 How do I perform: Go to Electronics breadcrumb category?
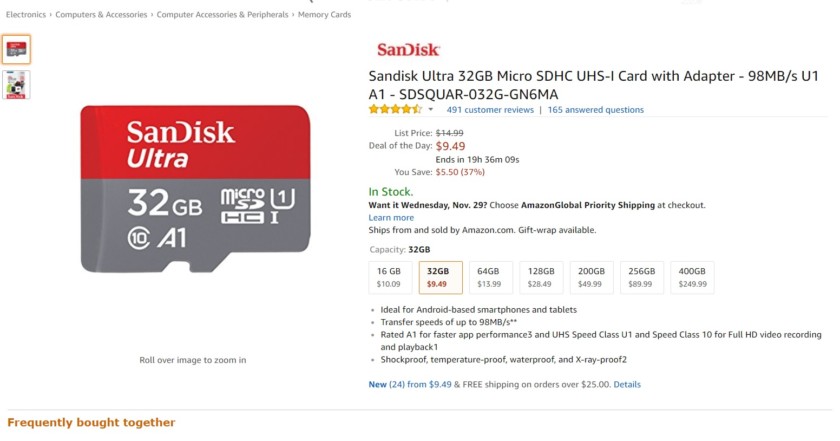[26, 14]
